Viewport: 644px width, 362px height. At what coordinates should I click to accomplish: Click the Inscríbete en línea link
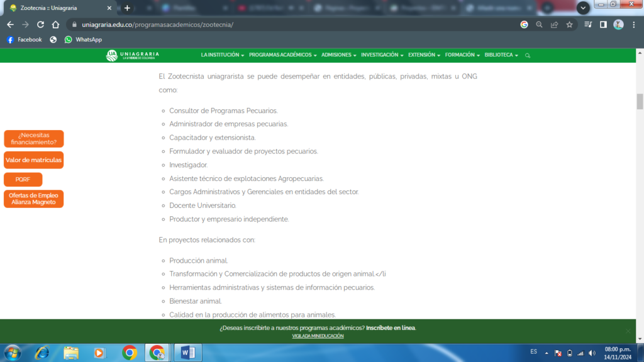click(391, 328)
